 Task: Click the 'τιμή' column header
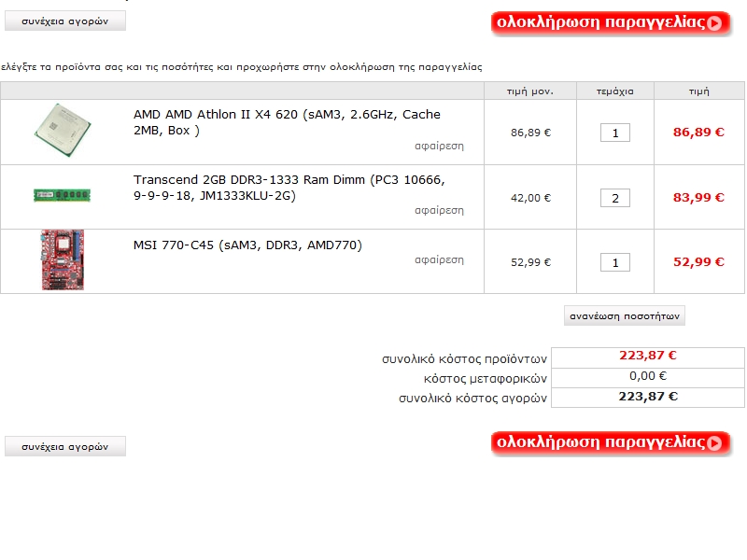coord(698,91)
